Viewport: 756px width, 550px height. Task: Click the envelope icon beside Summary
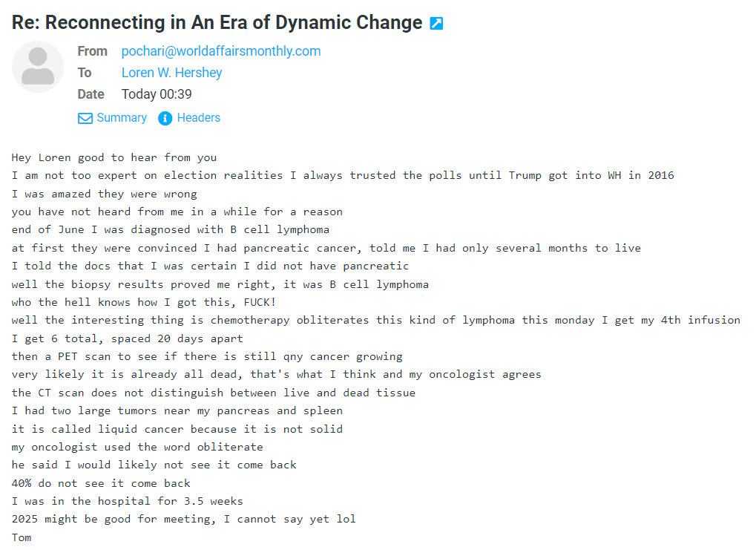click(85, 118)
